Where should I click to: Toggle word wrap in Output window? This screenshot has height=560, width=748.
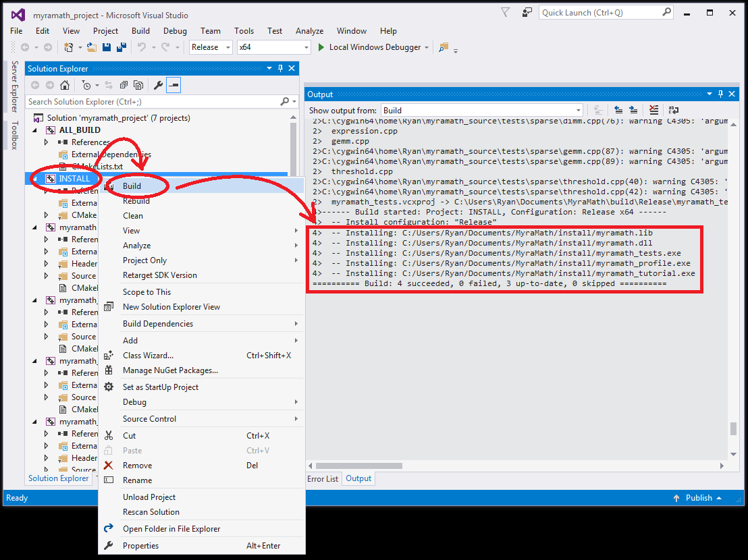click(674, 111)
